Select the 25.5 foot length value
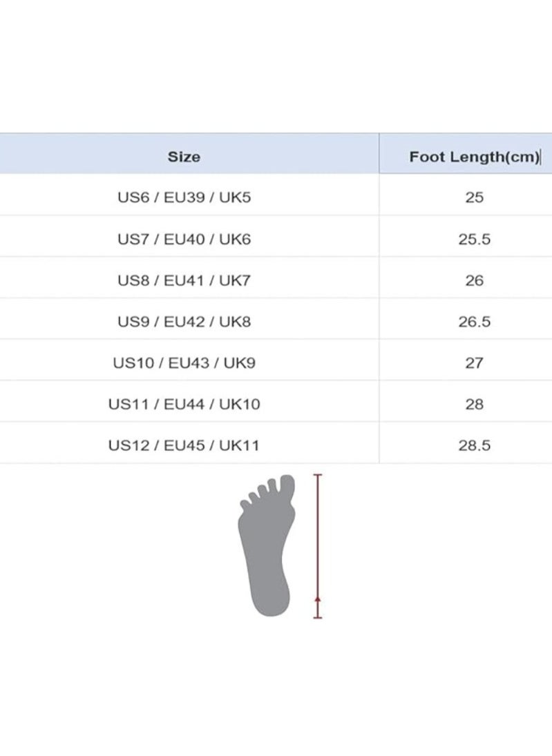Viewport: 552px width, 756px height. [x=475, y=239]
